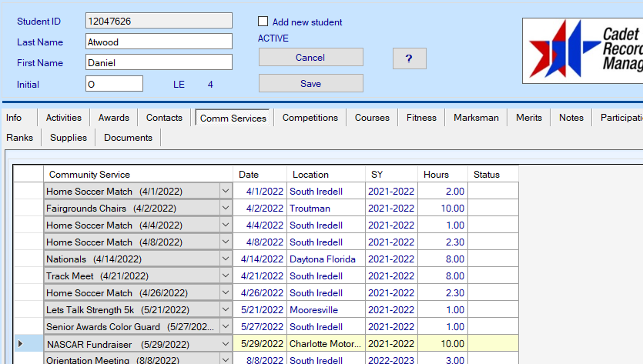Click the Last Name field containing Atwood

(159, 42)
